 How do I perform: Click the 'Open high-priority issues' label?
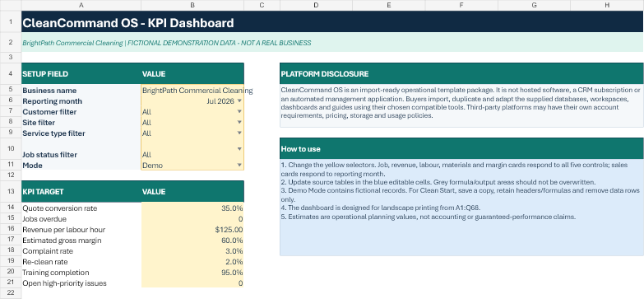point(64,283)
